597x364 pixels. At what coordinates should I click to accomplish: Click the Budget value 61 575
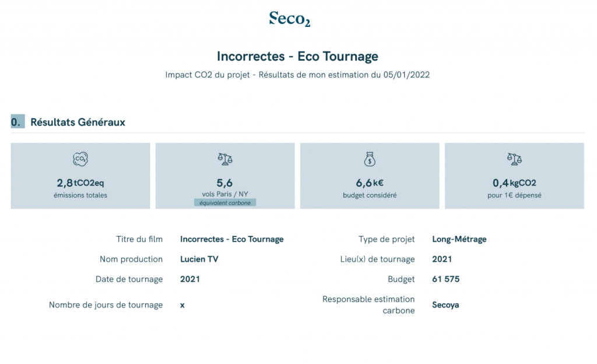point(446,279)
